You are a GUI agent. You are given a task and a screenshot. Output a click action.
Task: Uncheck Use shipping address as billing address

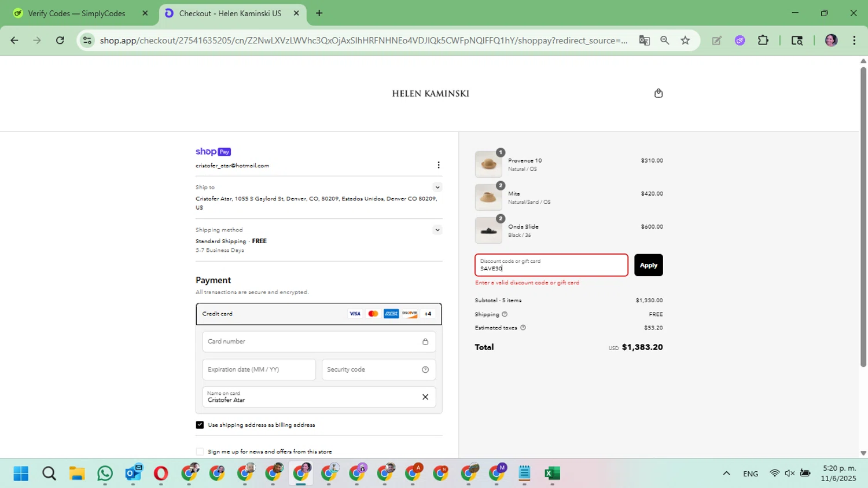pyautogui.click(x=200, y=425)
